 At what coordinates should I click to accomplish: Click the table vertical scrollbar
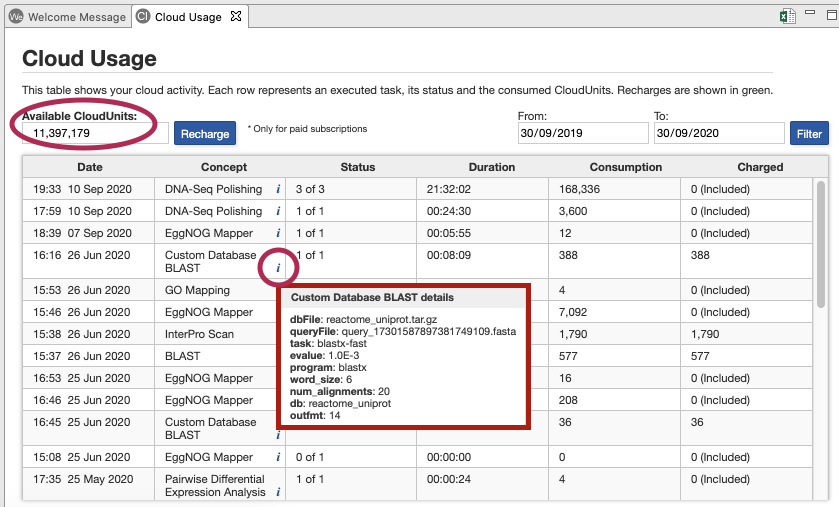[x=820, y=244]
